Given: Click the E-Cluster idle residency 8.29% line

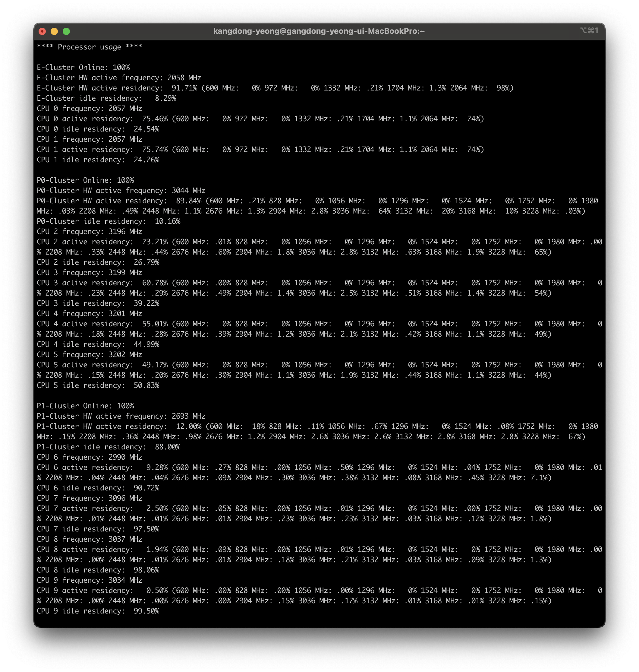Looking at the screenshot, I should pos(106,98).
